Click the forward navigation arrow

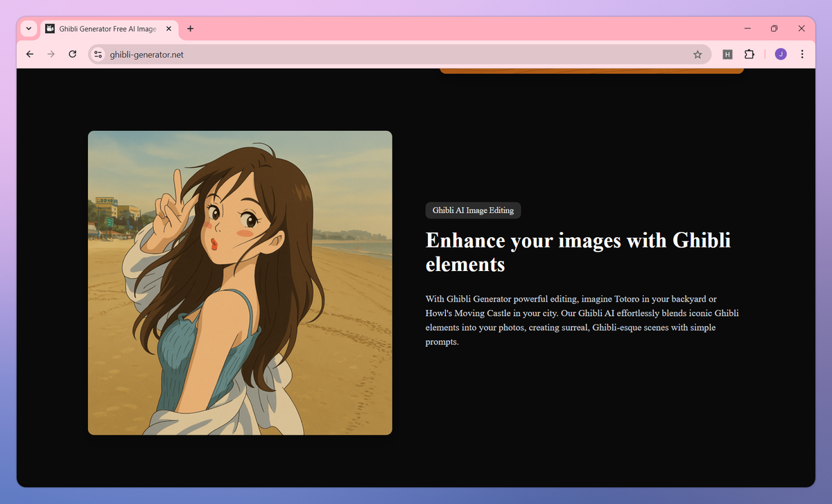pyautogui.click(x=51, y=54)
